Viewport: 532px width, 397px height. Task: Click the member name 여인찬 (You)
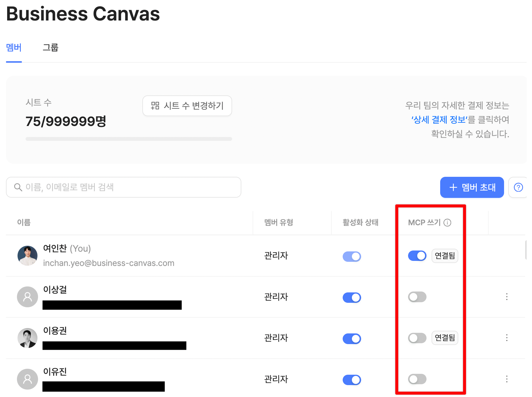67,248
